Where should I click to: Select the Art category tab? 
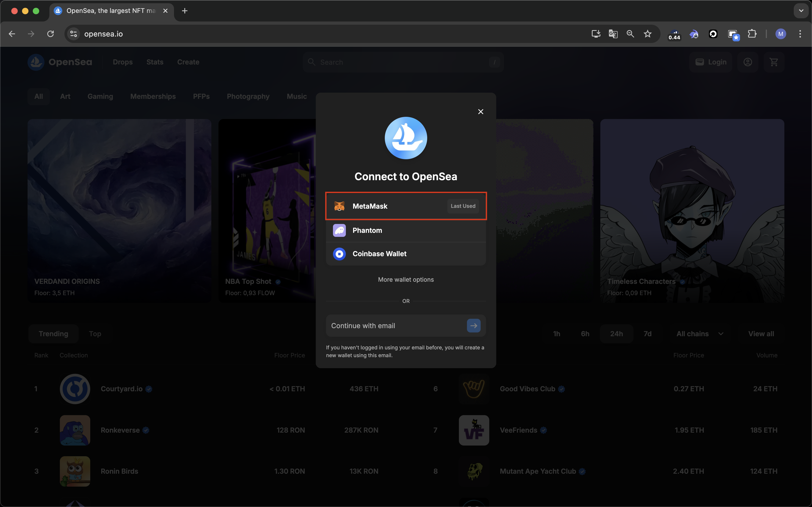[x=65, y=97]
